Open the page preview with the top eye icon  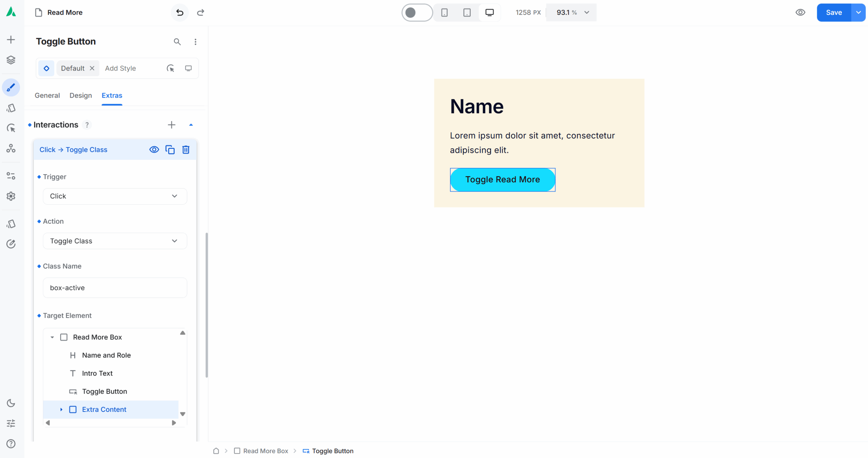[800, 13]
